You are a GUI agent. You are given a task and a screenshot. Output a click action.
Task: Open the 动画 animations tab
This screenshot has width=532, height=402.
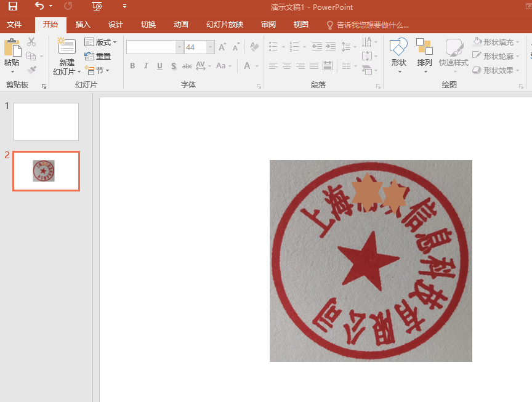[x=180, y=25]
